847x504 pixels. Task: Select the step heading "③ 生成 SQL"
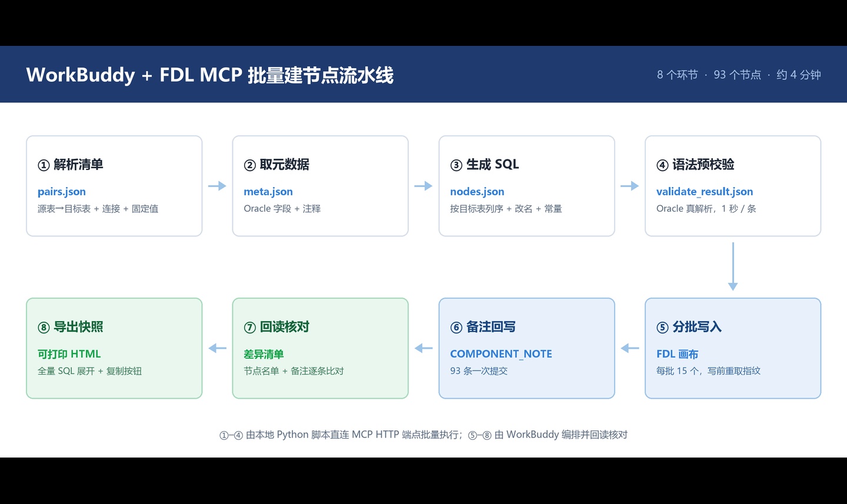pyautogui.click(x=485, y=165)
